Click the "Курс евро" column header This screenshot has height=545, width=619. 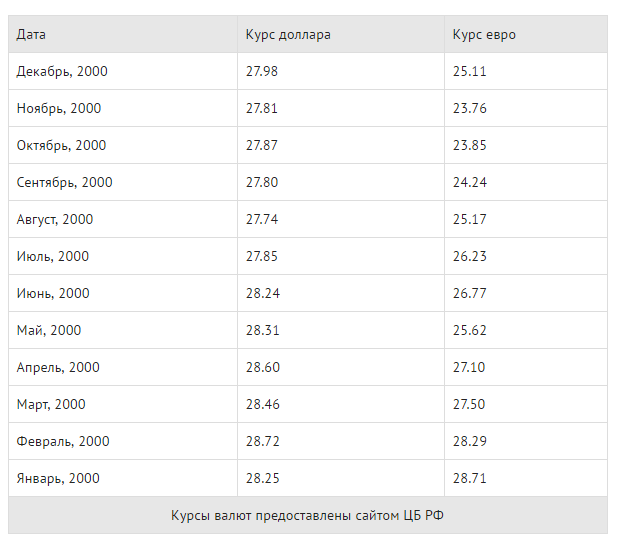484,35
